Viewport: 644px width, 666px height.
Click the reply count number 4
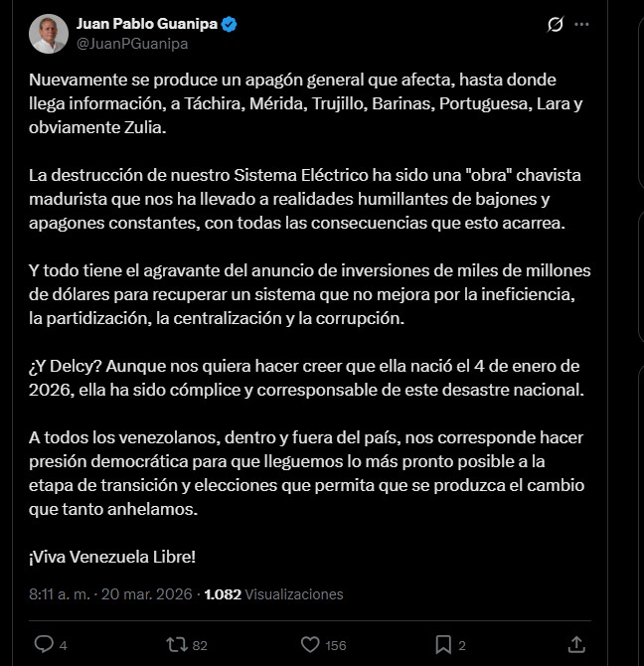point(63,645)
